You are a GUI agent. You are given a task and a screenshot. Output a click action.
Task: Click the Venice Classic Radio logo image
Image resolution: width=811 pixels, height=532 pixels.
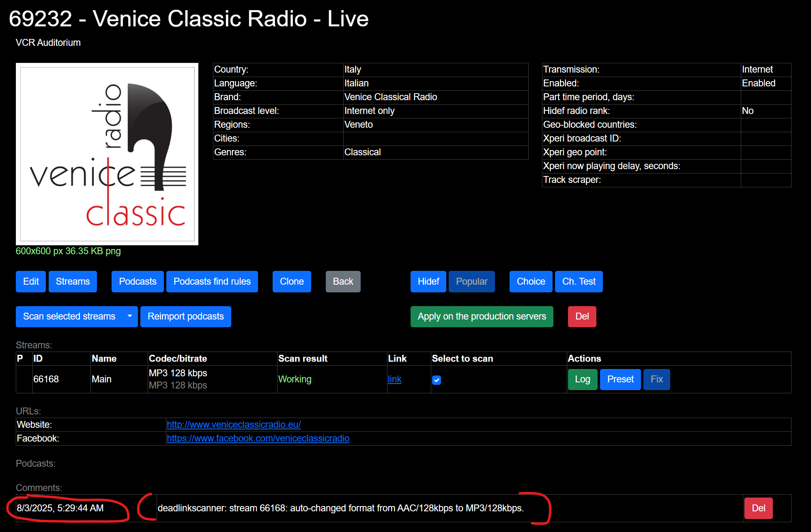pos(107,154)
